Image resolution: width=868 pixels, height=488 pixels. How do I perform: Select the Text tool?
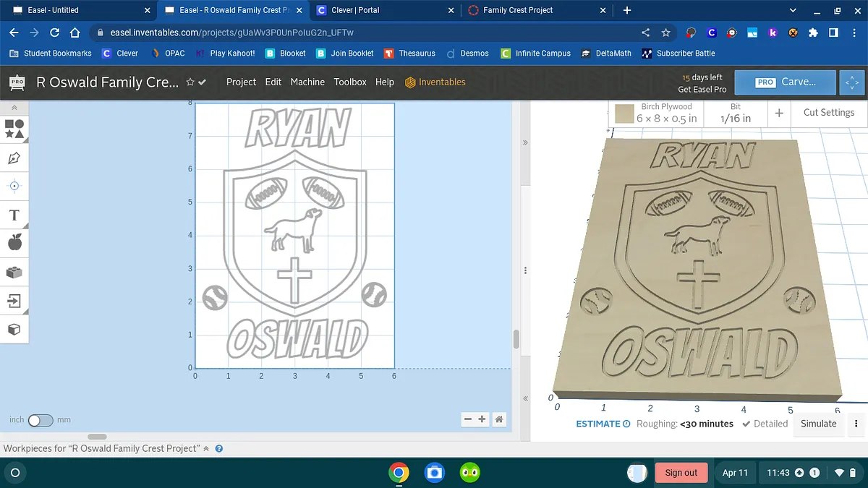[x=14, y=215]
